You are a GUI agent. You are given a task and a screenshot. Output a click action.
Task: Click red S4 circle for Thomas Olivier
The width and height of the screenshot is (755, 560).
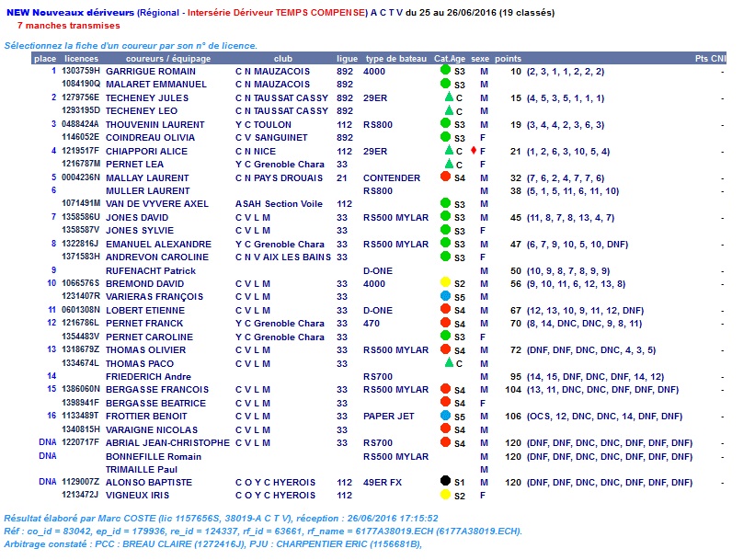[445, 349]
